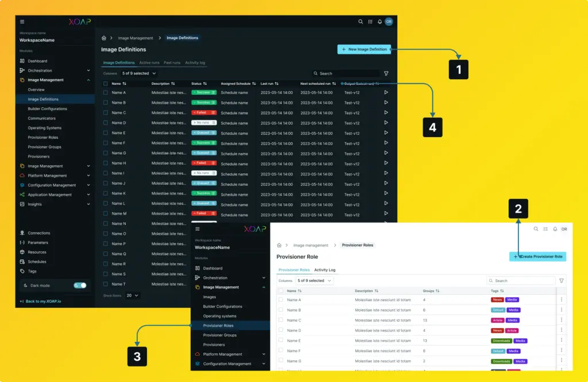
Task: Click the Search field in Provisioner Role panel
Action: (523, 280)
